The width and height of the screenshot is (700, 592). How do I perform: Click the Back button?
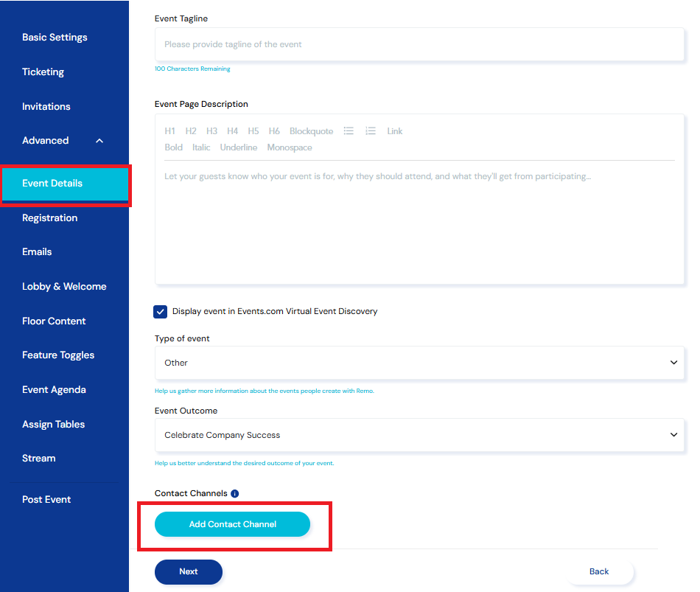[x=599, y=571]
